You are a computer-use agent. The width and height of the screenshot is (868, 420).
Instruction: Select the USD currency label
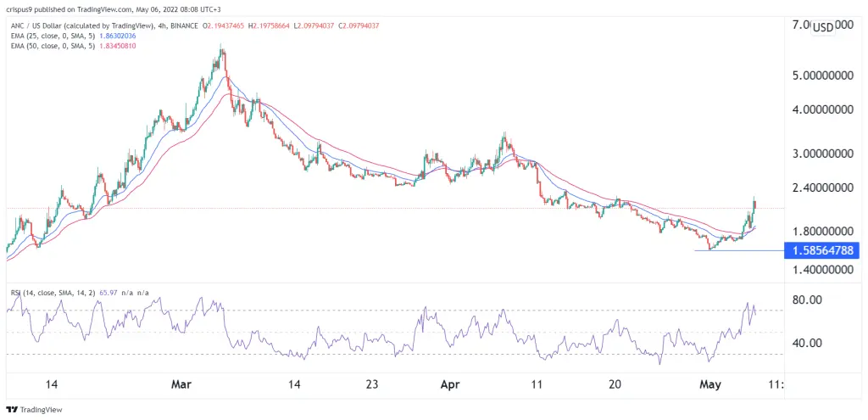[x=822, y=28]
